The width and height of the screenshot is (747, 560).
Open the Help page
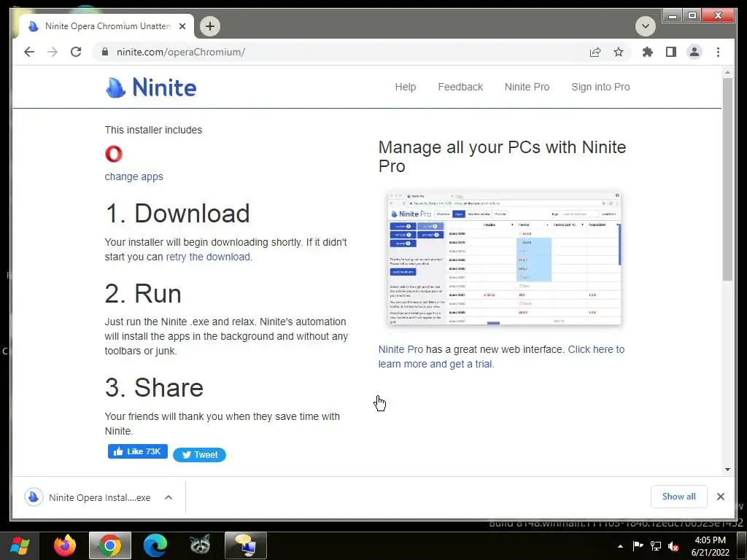pyautogui.click(x=406, y=87)
